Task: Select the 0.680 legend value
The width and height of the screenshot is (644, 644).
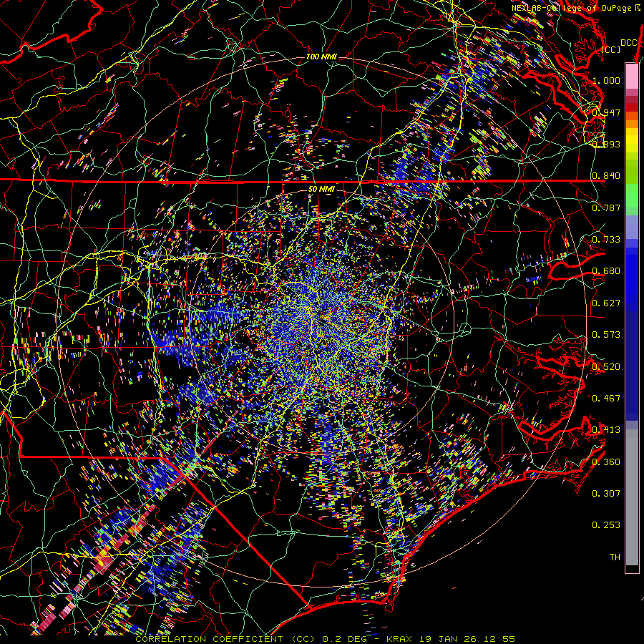Action: point(606,271)
